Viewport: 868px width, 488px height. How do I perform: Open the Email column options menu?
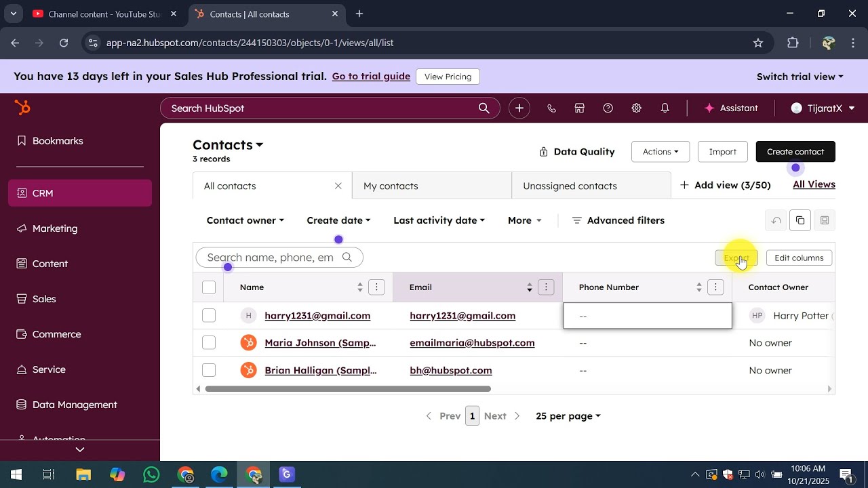pyautogui.click(x=546, y=287)
